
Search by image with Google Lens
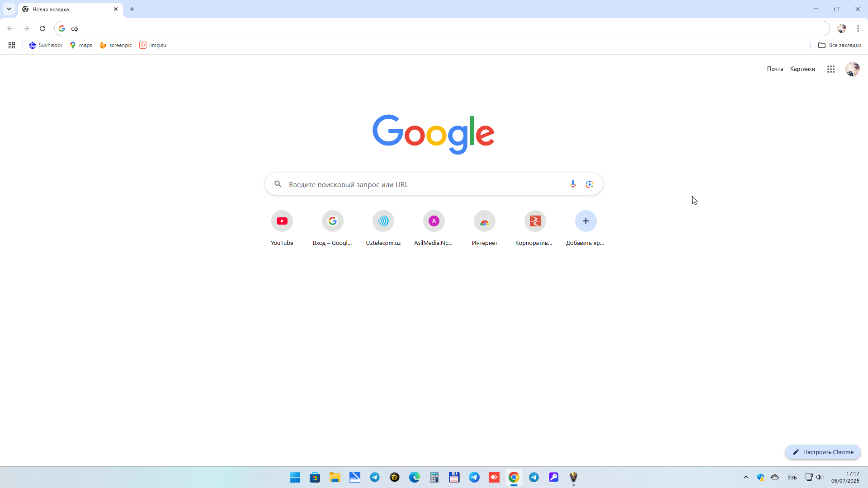(590, 184)
